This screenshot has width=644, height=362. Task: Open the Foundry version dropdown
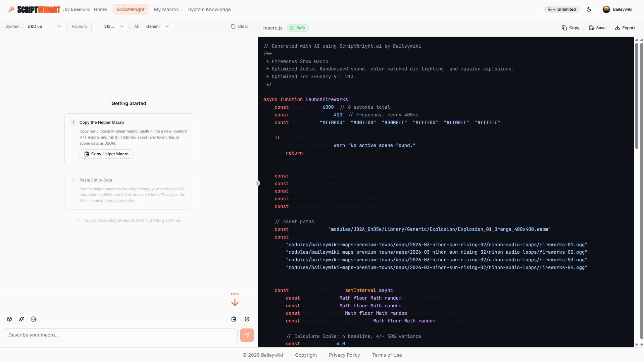point(110,27)
